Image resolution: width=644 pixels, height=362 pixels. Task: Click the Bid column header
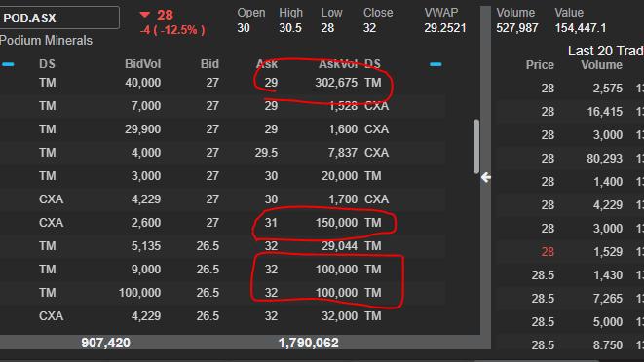[x=209, y=64]
